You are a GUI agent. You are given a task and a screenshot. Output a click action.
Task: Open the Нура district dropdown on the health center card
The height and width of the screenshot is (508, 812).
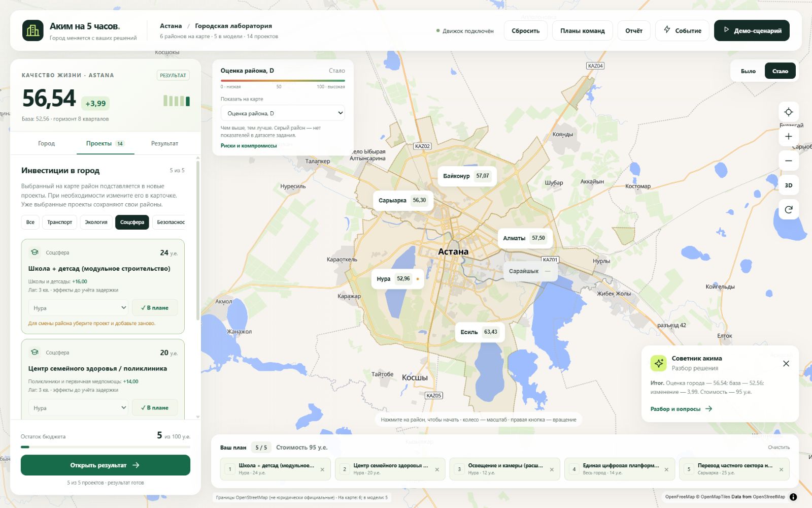point(78,408)
